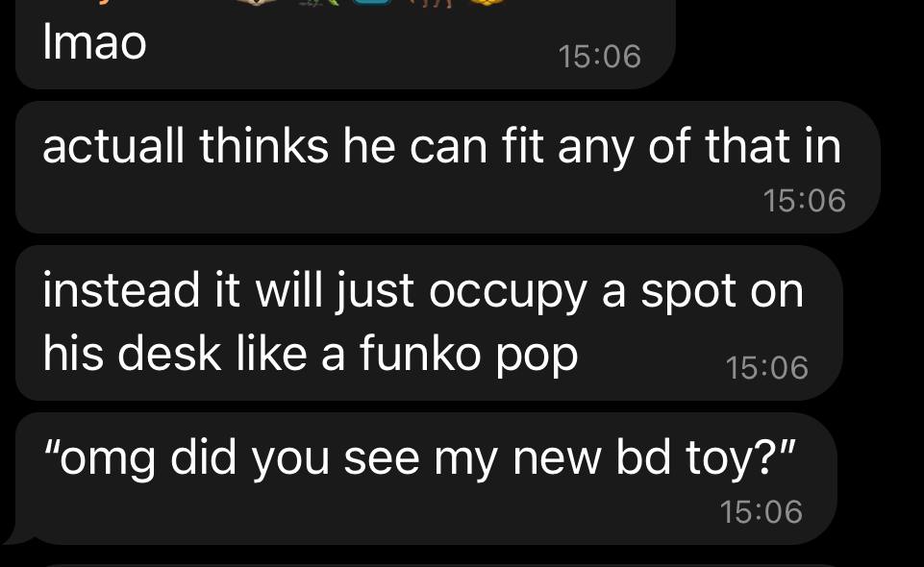Screen dimensions: 924x567
Task: Tap the words "his desk" in third message
Action: point(132,354)
